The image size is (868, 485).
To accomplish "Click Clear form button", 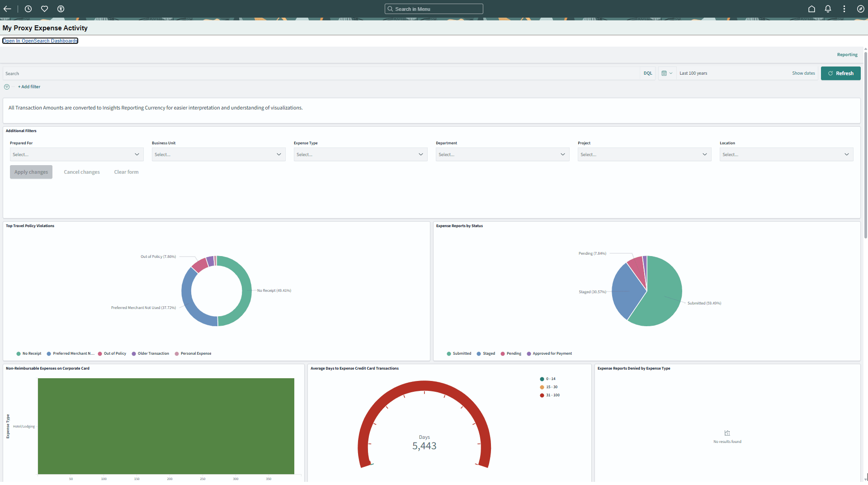I will pyautogui.click(x=126, y=172).
